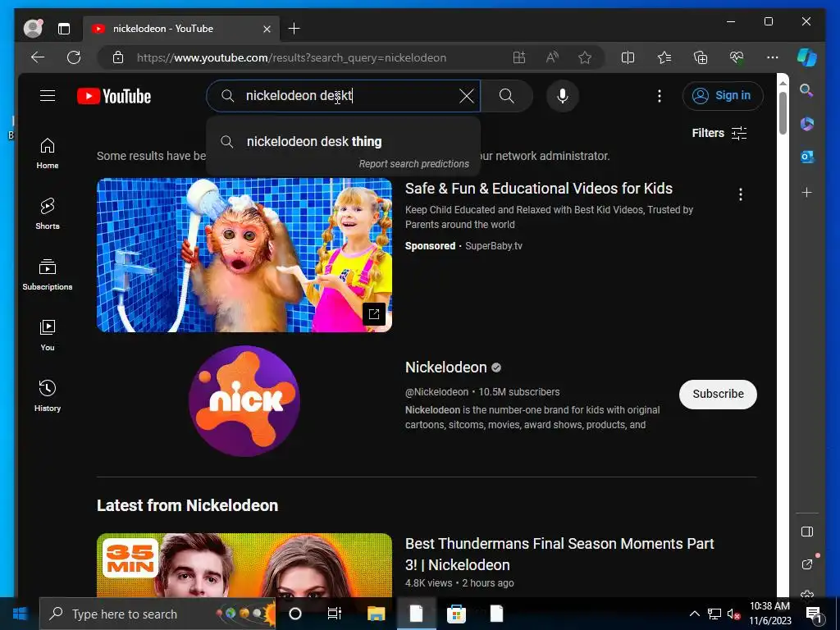
Task: Toggle split screen in Edge toolbar
Action: pyautogui.click(x=628, y=57)
